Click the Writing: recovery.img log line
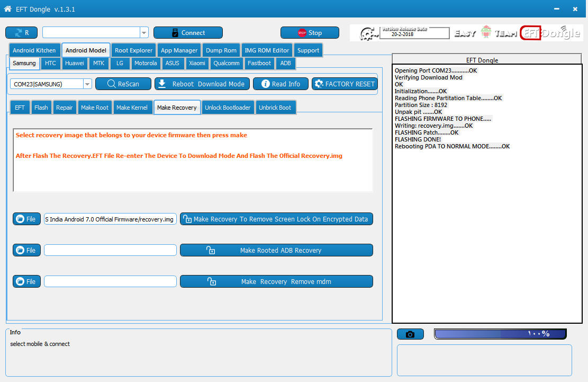The image size is (588, 382). click(x=433, y=126)
